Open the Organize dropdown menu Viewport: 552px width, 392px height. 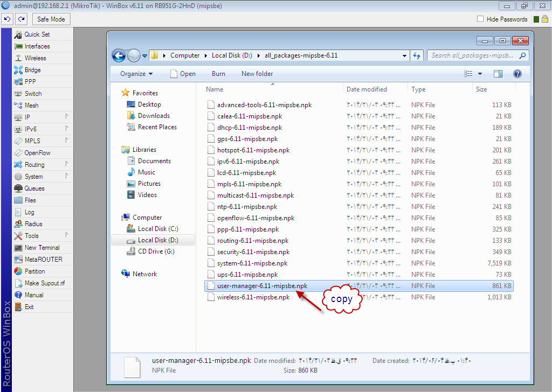[136, 74]
